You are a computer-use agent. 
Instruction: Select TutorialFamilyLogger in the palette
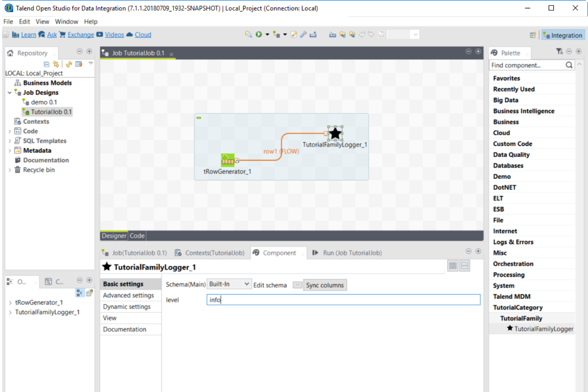[x=540, y=329]
